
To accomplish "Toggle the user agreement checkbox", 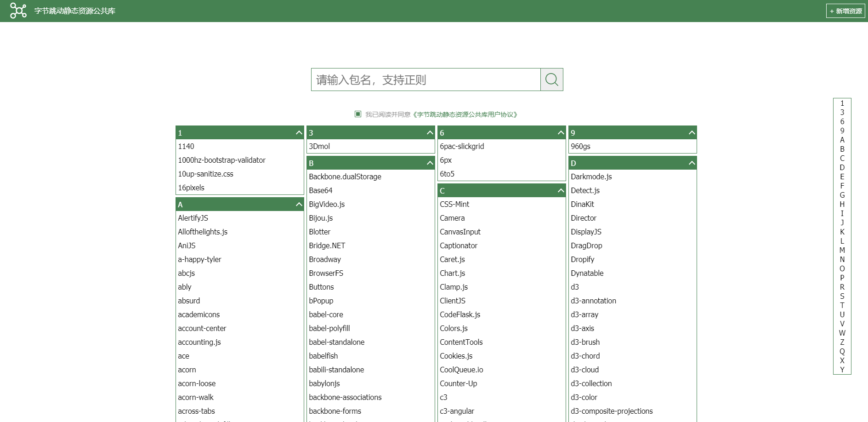I will (358, 114).
